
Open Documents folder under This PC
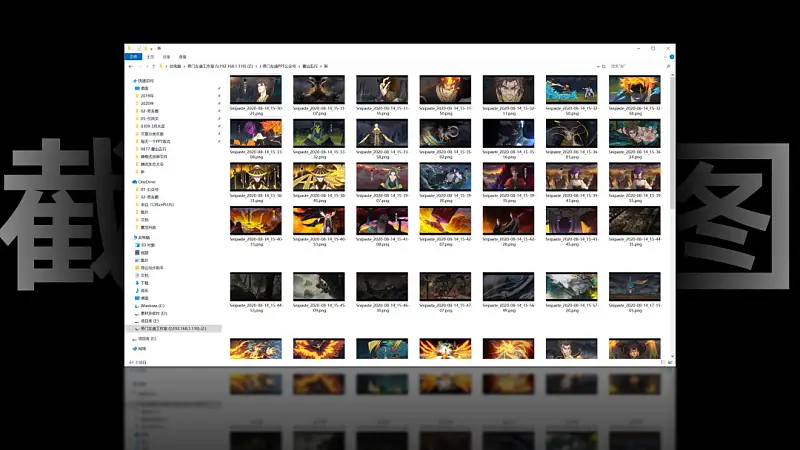coord(141,275)
